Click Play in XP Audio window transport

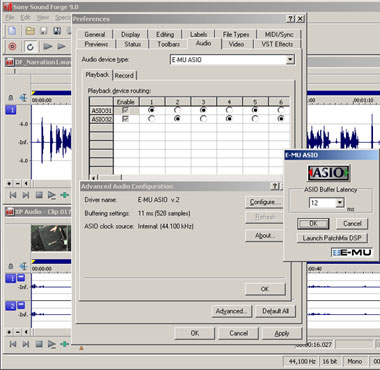click(x=52, y=344)
